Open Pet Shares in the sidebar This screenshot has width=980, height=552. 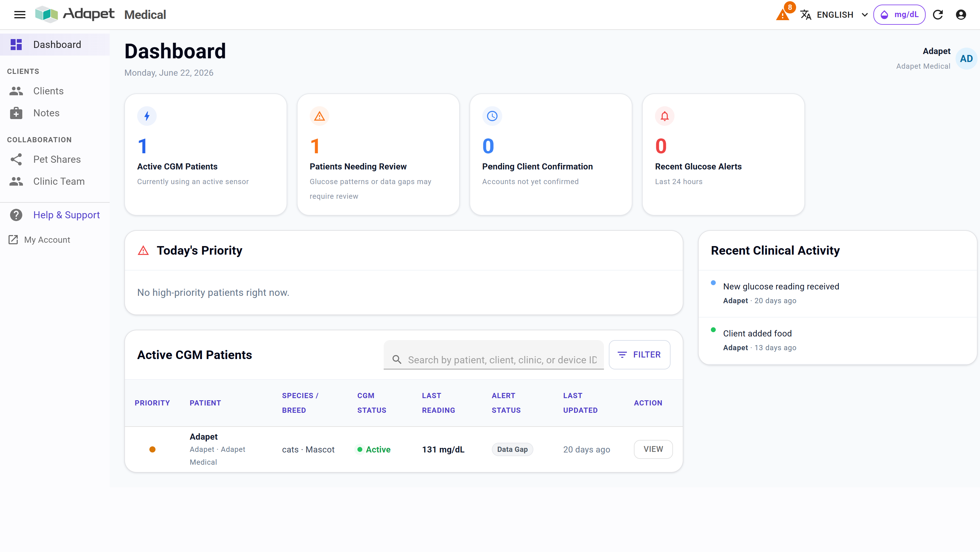(x=55, y=159)
